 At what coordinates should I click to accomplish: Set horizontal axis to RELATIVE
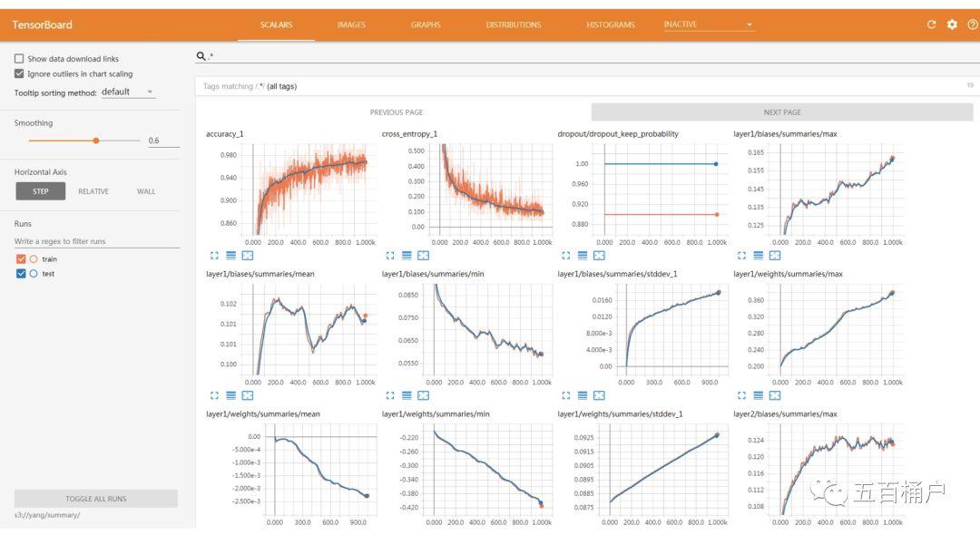93,191
